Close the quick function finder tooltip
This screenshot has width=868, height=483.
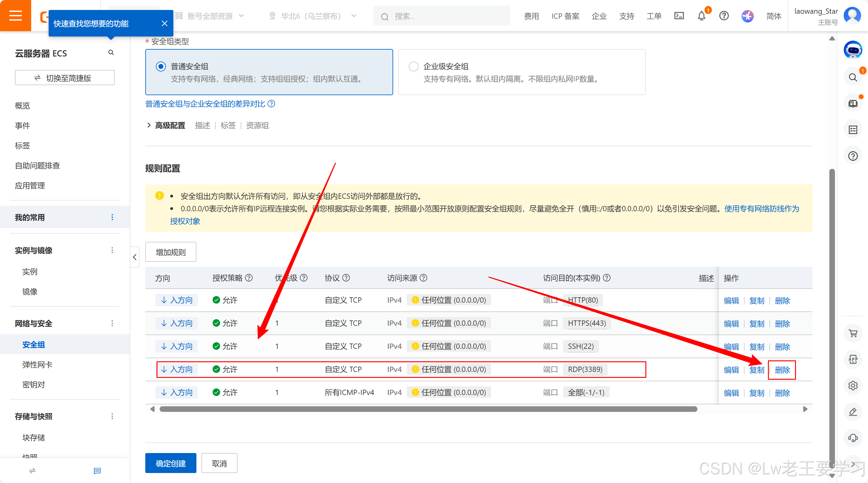pyautogui.click(x=164, y=23)
